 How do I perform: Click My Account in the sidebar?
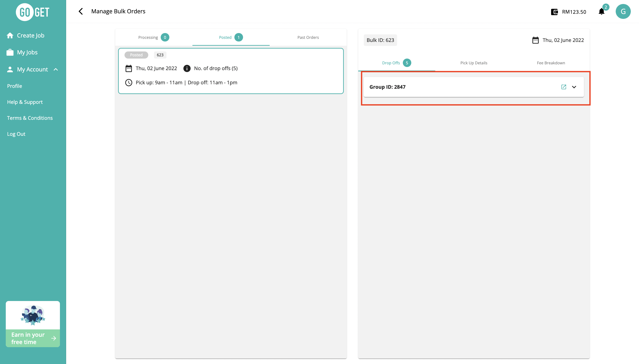point(32,69)
